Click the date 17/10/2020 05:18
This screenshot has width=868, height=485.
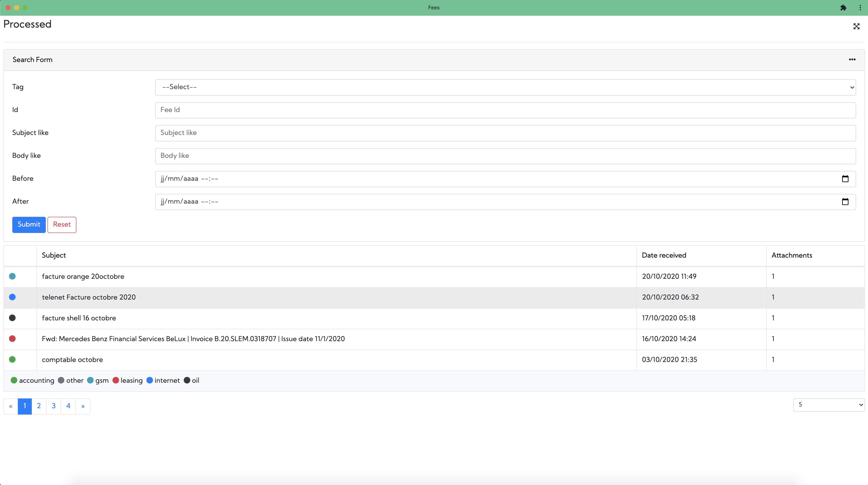[668, 318]
